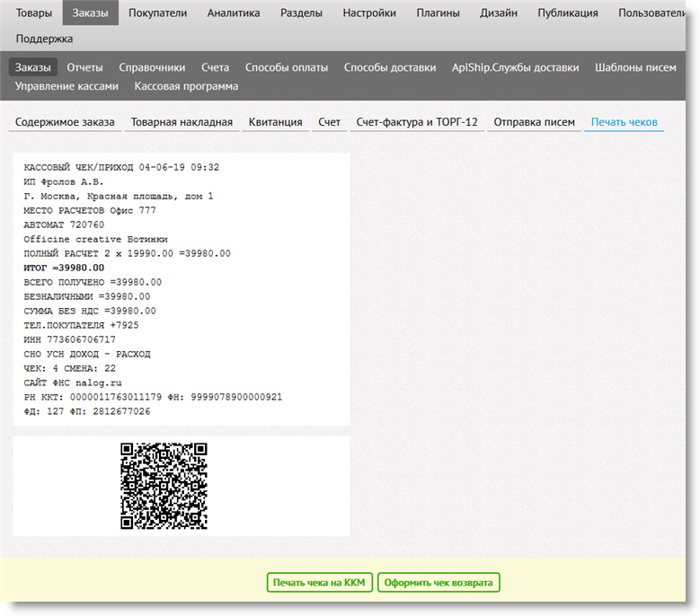This screenshot has width=700, height=616.
Task: Click the ИП Фролов А.В. line
Action: pyautogui.click(x=64, y=182)
